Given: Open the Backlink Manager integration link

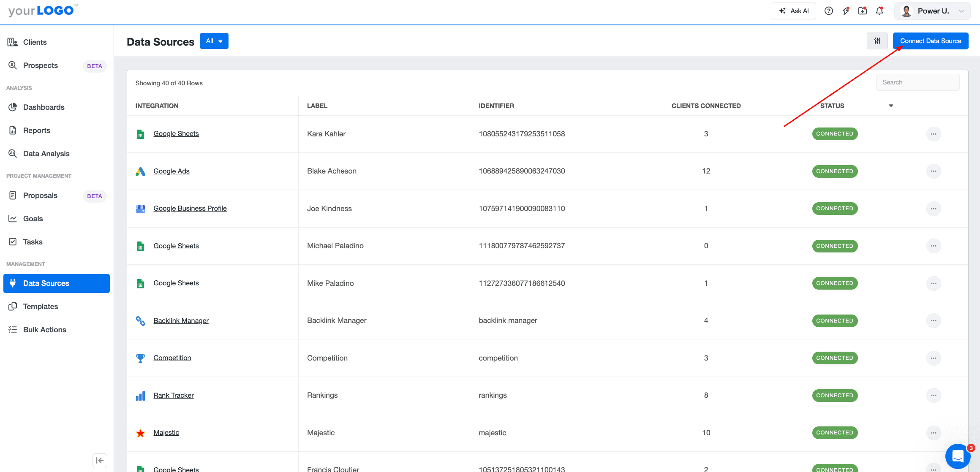Looking at the screenshot, I should pos(181,320).
